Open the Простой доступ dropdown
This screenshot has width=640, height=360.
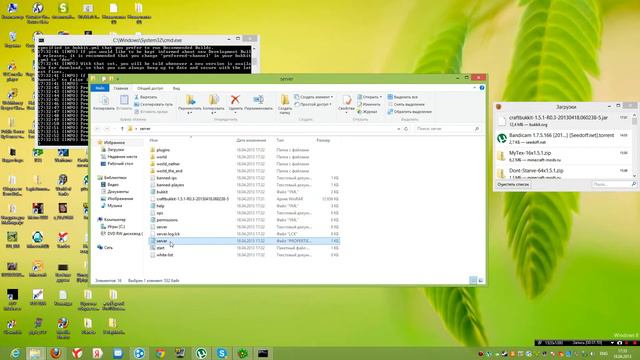(x=313, y=104)
